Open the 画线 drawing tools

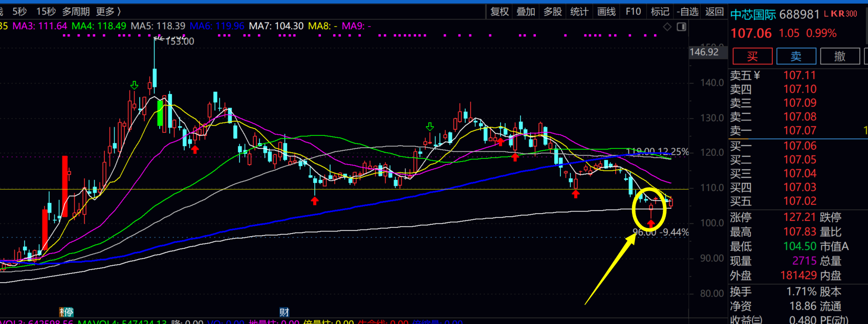pos(606,11)
